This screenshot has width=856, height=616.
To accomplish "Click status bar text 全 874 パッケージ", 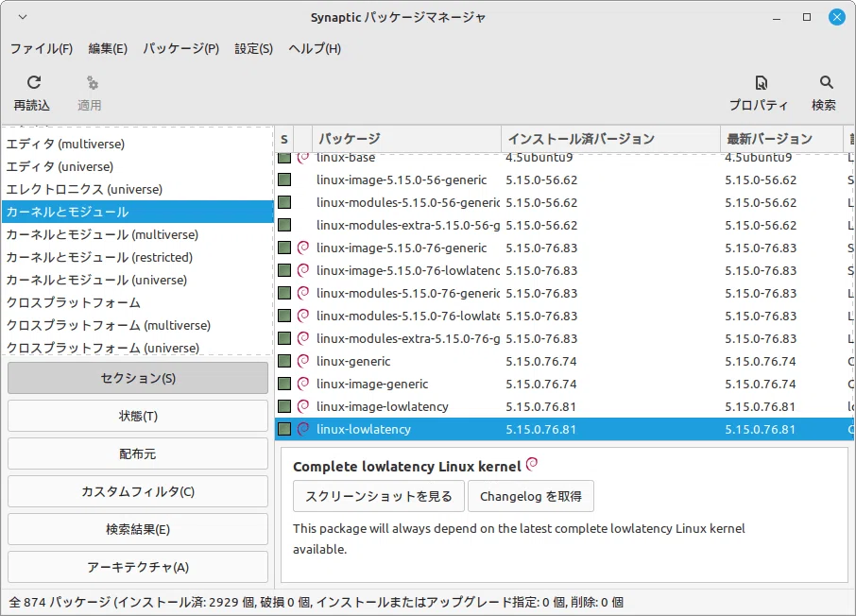I will pos(60,603).
